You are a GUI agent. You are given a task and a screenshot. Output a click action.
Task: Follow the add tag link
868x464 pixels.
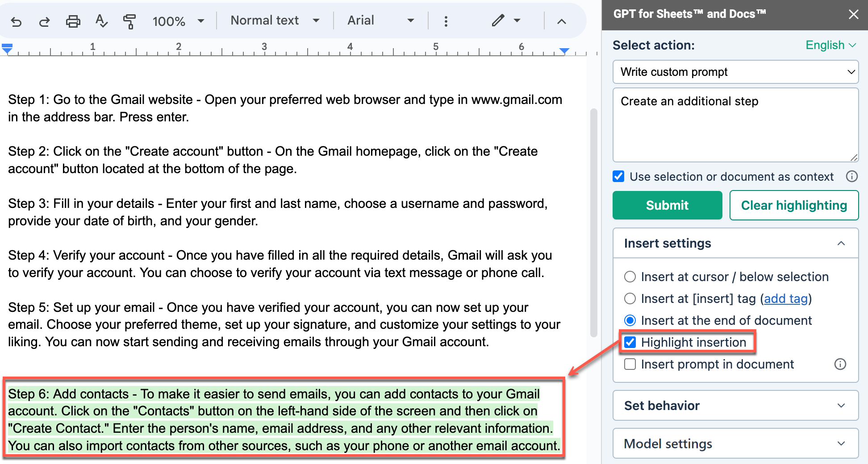click(x=786, y=298)
